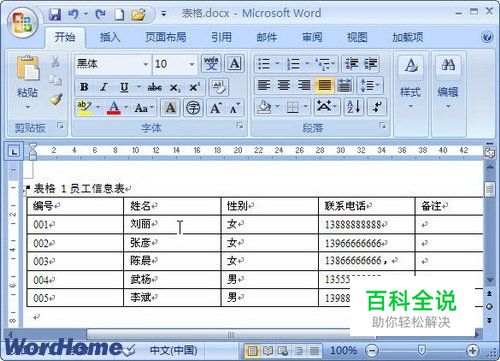Activate the Format Painter brush

pos(56,99)
